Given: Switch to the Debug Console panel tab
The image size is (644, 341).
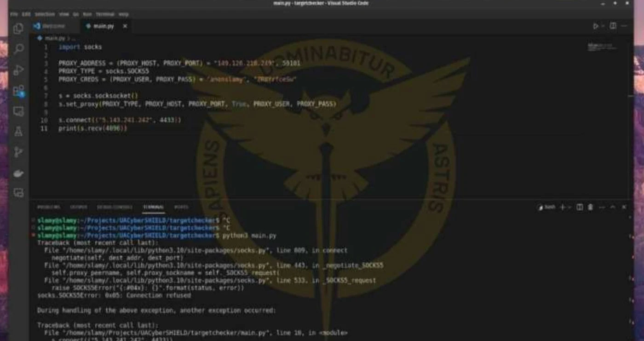Looking at the screenshot, I should tap(115, 208).
